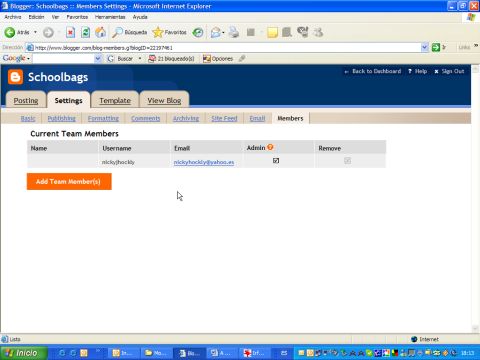Click the Current Team Members heading
This screenshot has height=360, width=480.
click(x=74, y=134)
